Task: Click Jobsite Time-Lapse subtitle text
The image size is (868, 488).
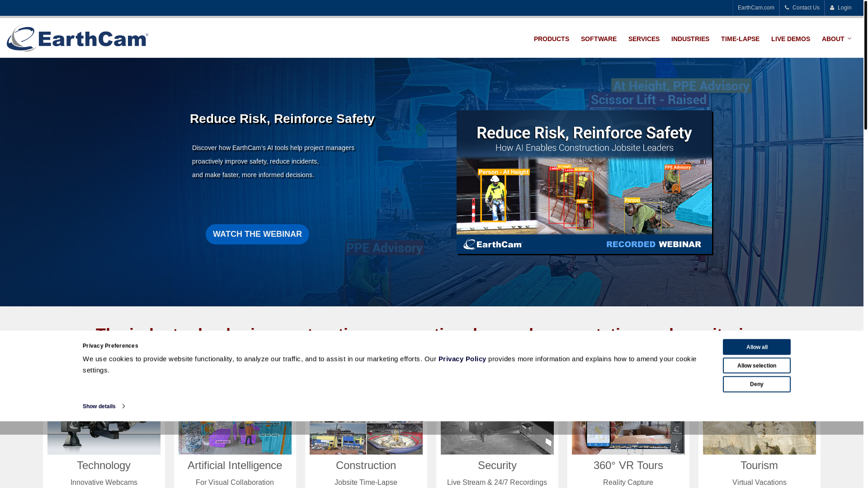Action: tap(366, 483)
